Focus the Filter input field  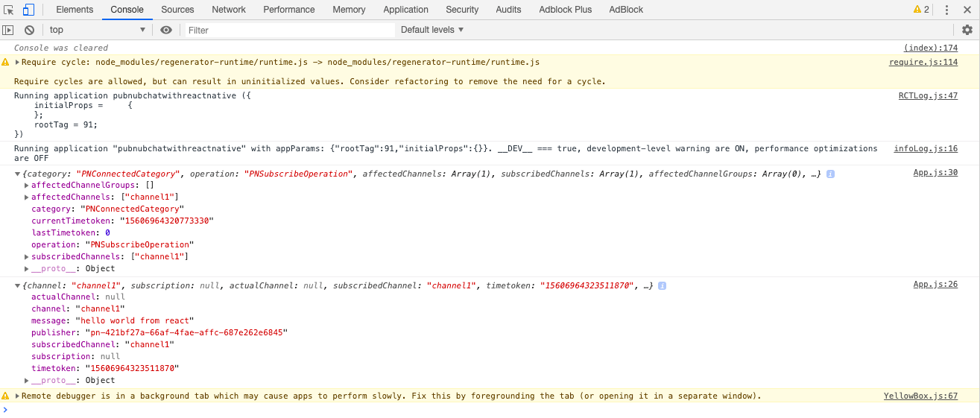click(289, 30)
